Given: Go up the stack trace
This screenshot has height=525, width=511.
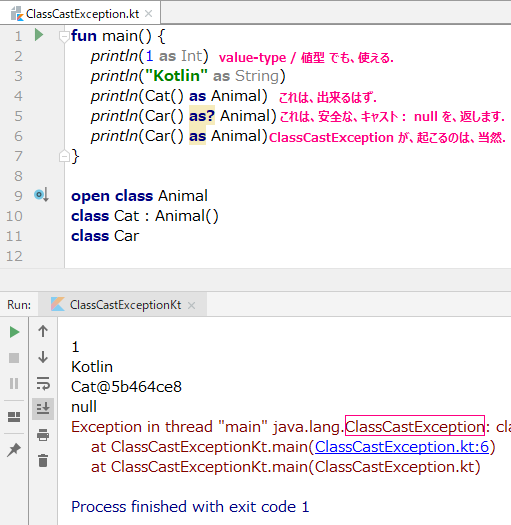Looking at the screenshot, I should click(x=43, y=331).
